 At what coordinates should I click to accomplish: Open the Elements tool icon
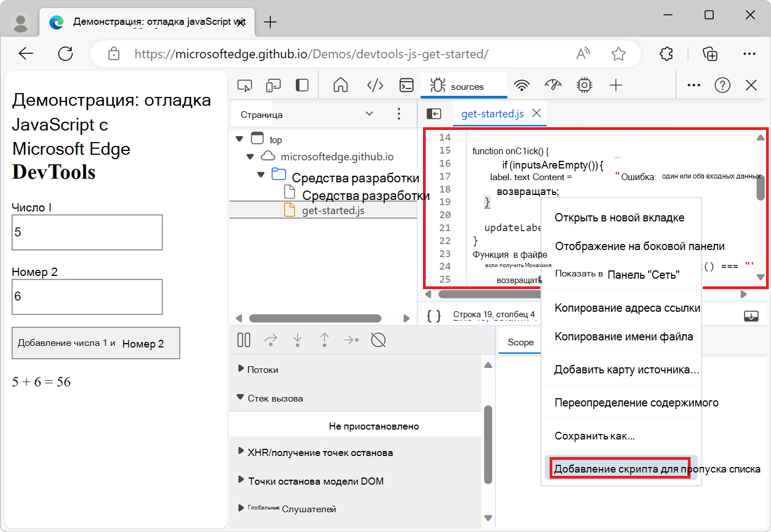[x=375, y=85]
